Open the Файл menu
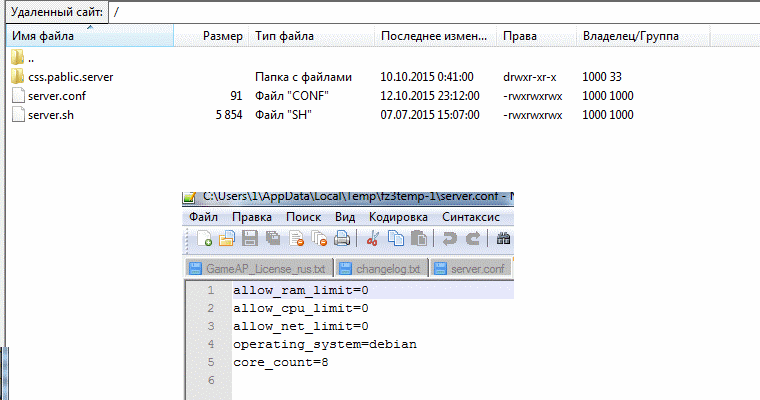Viewport: 760px width, 400px height. [204, 217]
